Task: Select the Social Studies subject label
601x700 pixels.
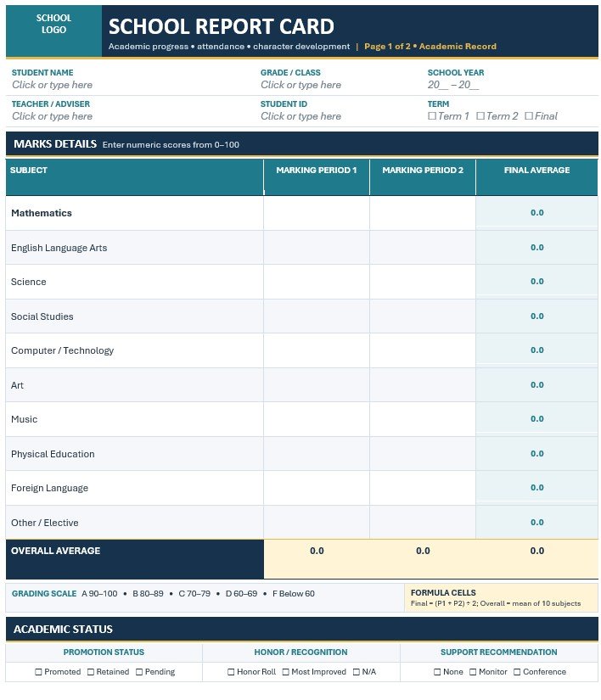Action: [42, 316]
